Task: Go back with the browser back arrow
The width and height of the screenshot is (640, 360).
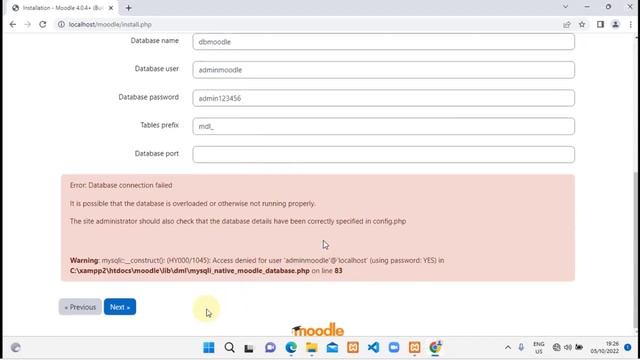Action: [x=13, y=24]
